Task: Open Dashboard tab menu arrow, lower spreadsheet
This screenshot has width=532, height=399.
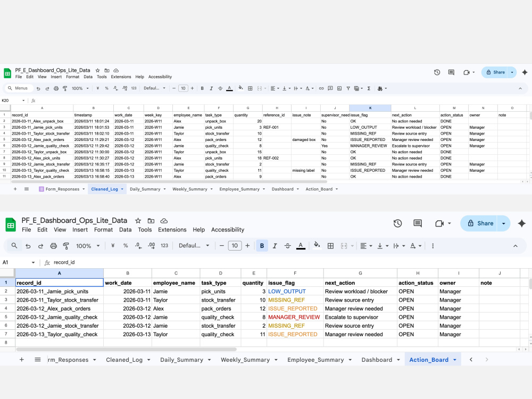Action: 398,360
